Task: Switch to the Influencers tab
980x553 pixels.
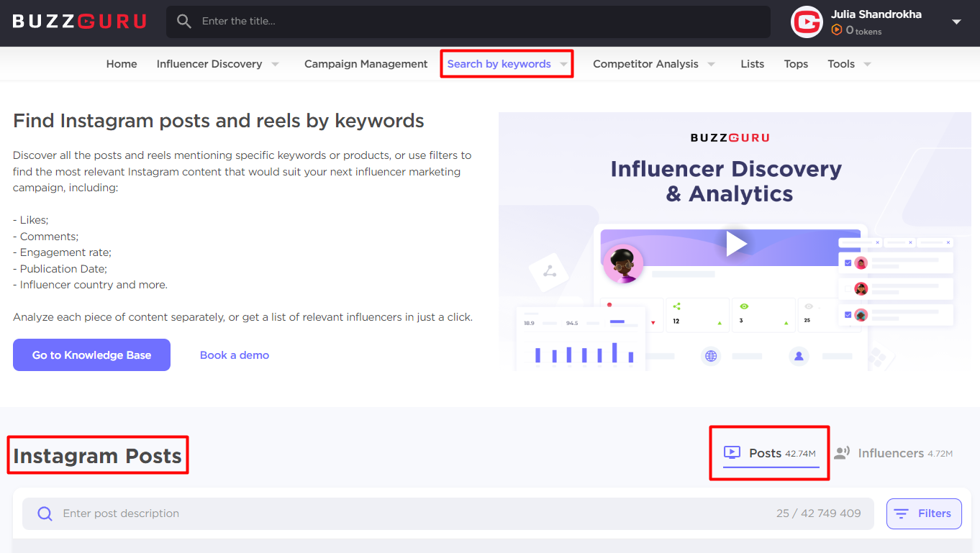Action: pyautogui.click(x=893, y=454)
